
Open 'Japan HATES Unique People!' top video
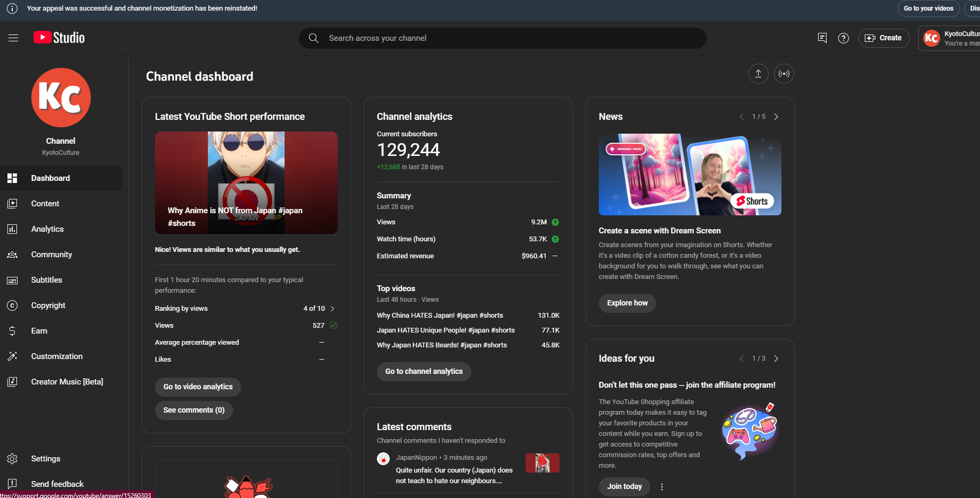(x=446, y=330)
